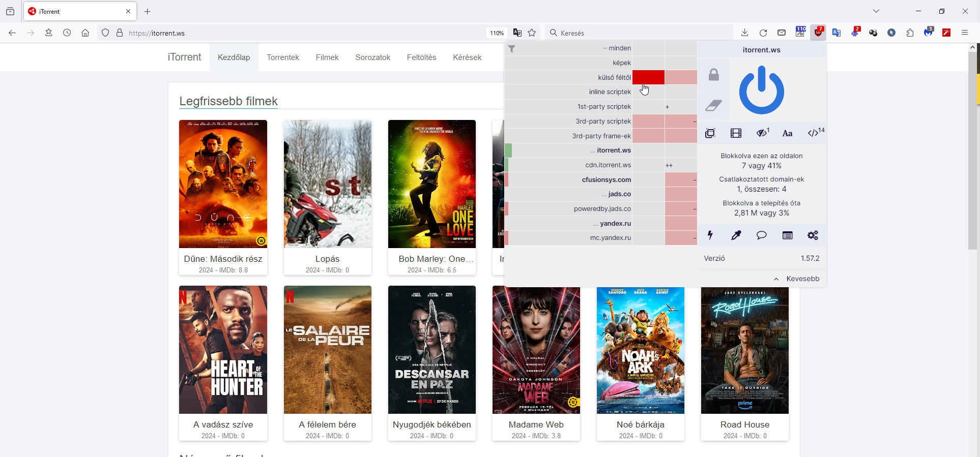The width and height of the screenshot is (980, 457).
Task: Open the element zapper lightning icon
Action: [710, 235]
